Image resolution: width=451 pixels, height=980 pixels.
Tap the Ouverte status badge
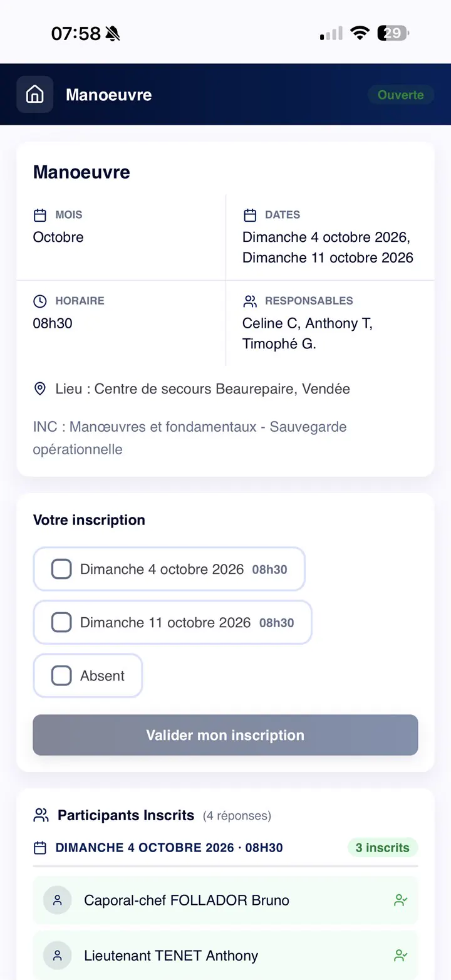401,95
